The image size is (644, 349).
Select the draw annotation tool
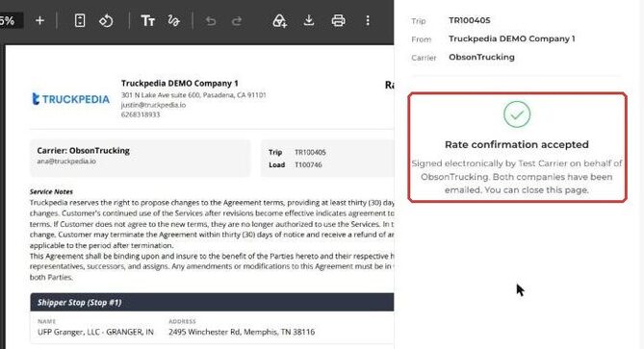pyautogui.click(x=173, y=20)
